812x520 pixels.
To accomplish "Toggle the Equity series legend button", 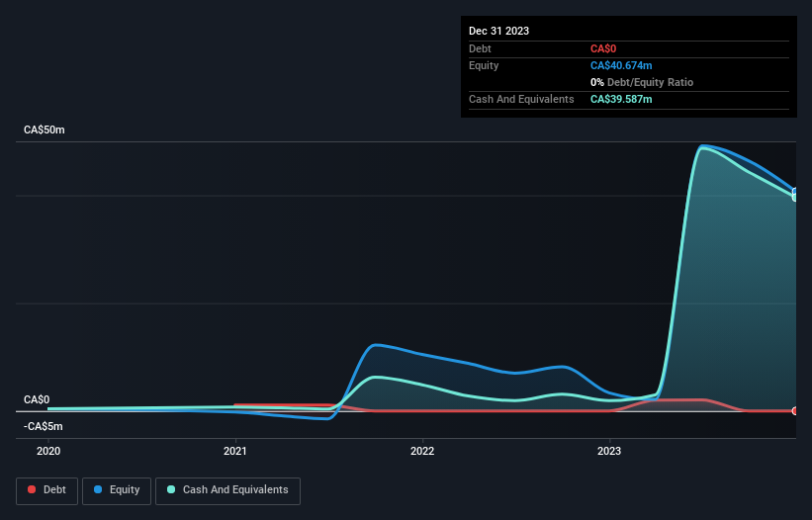I will coord(117,490).
